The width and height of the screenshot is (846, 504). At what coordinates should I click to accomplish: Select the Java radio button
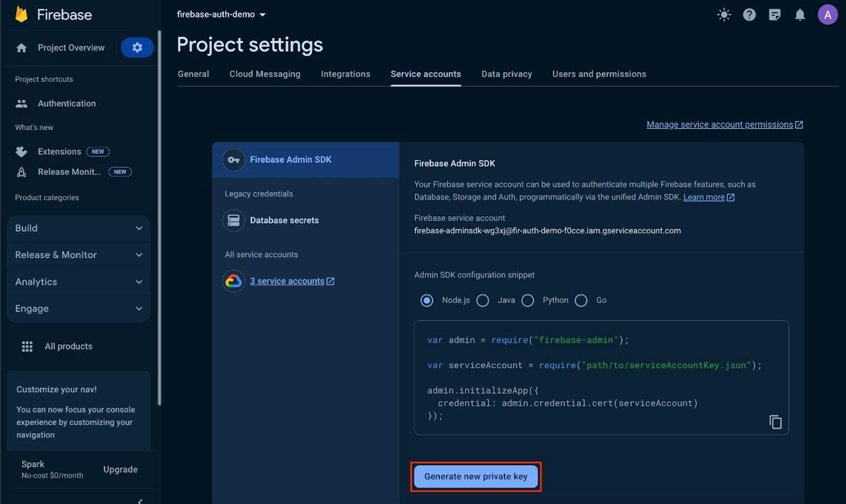[482, 300]
